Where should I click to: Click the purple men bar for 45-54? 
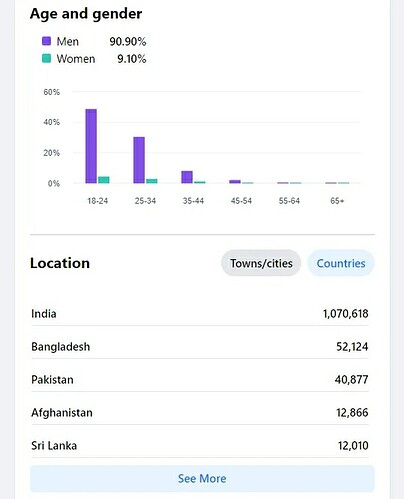click(235, 182)
